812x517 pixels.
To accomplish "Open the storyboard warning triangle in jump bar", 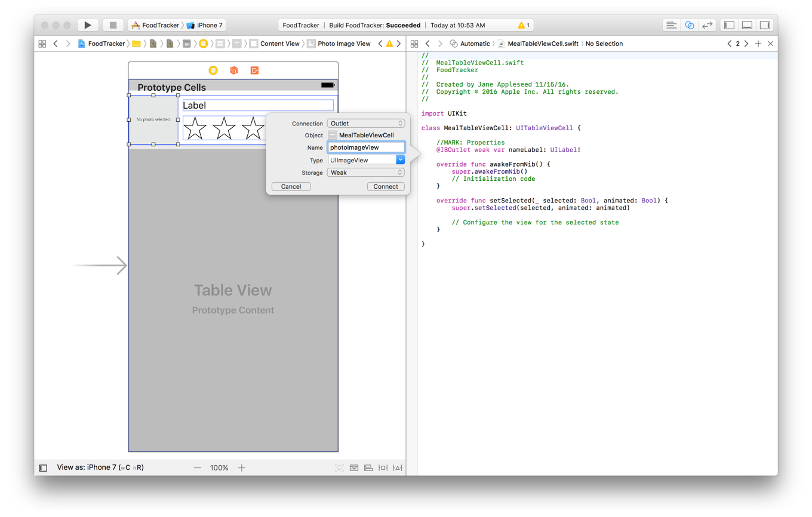I will coord(389,44).
